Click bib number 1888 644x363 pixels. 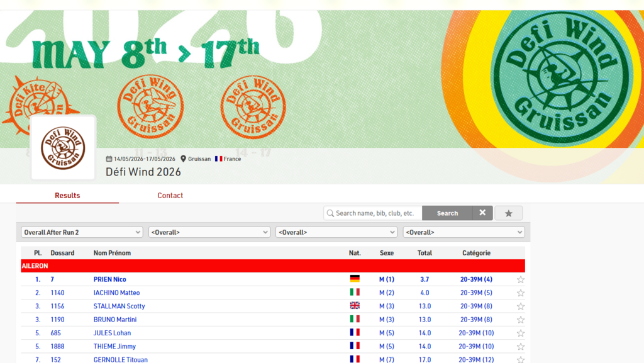57,347
